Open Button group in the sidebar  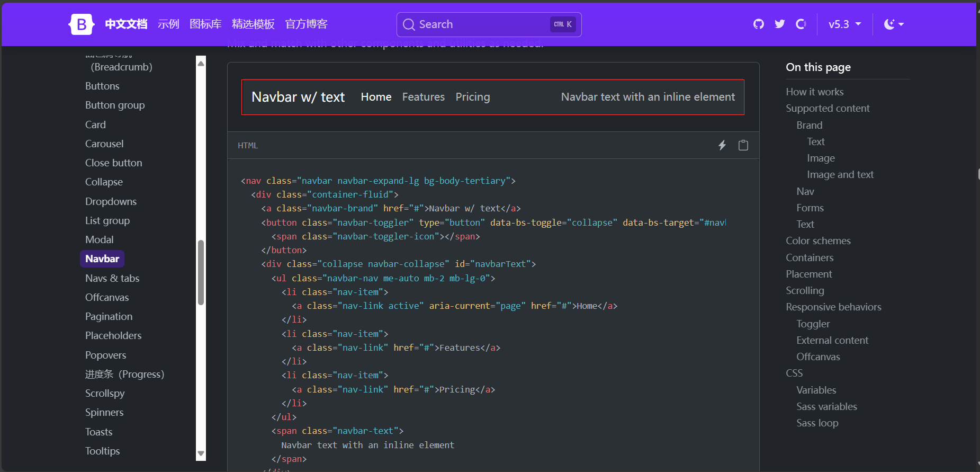(x=115, y=105)
